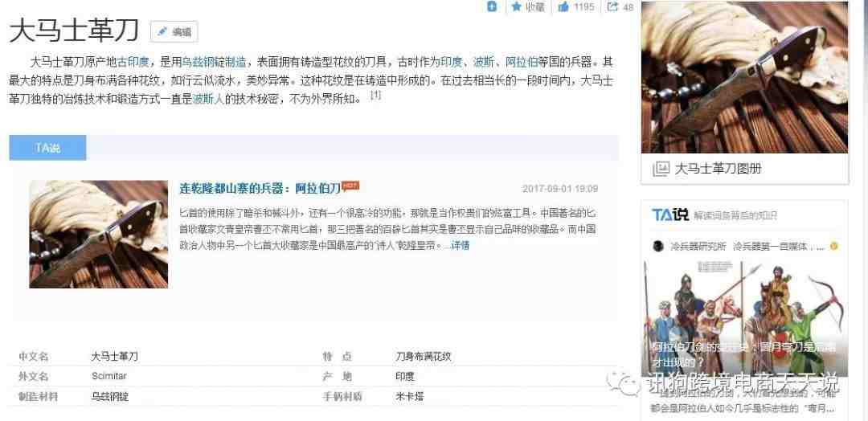
Task: Open the large Damascus knife photo
Action: click(x=744, y=77)
